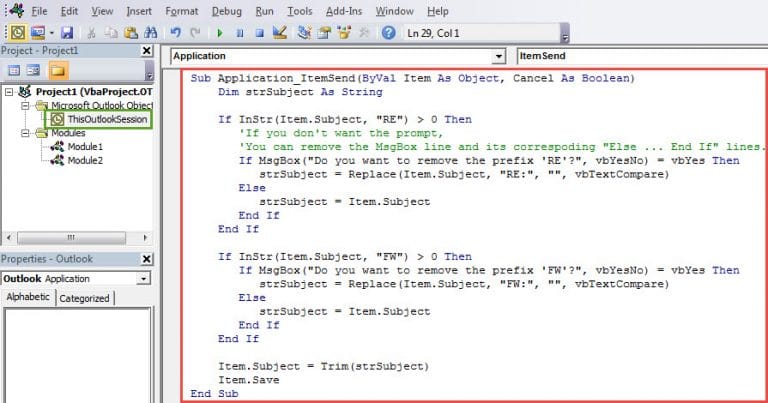This screenshot has height=403, width=768.
Task: Click the Copy icon in the toolbar
Action: pyautogui.click(x=111, y=33)
